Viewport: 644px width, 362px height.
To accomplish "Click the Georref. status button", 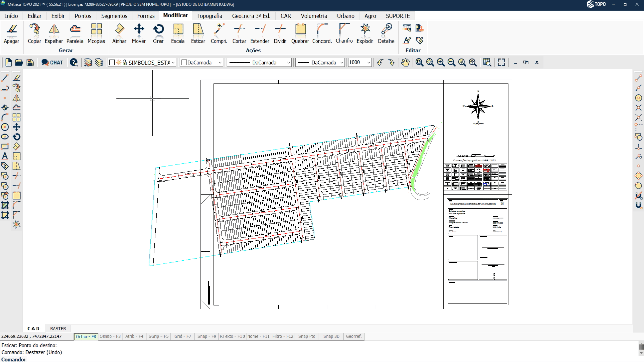I will pyautogui.click(x=353, y=336).
